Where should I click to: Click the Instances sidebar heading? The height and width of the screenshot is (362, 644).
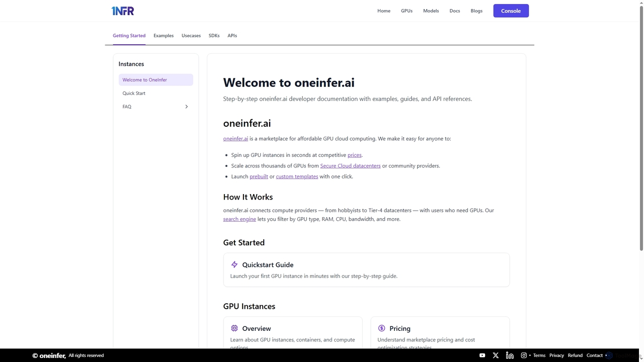click(x=131, y=64)
